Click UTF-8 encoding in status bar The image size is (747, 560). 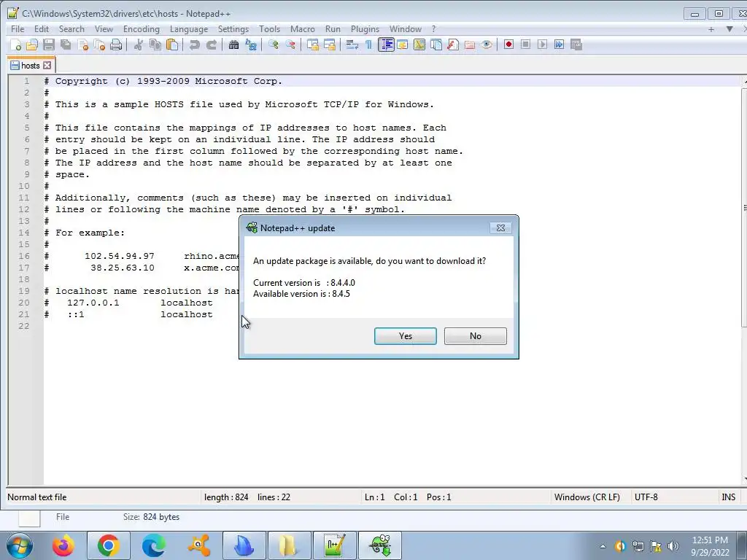click(x=646, y=497)
